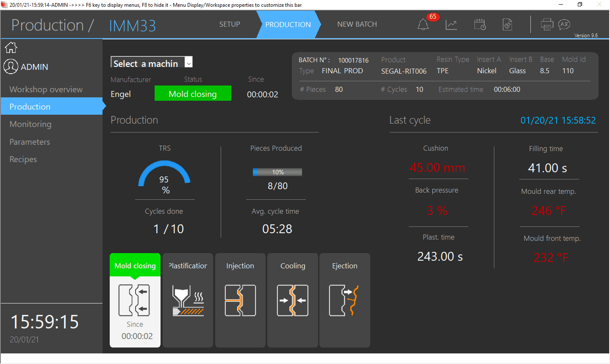Image resolution: width=610 pixels, height=364 pixels.
Task: Open the trend chart icon
Action: click(x=451, y=25)
